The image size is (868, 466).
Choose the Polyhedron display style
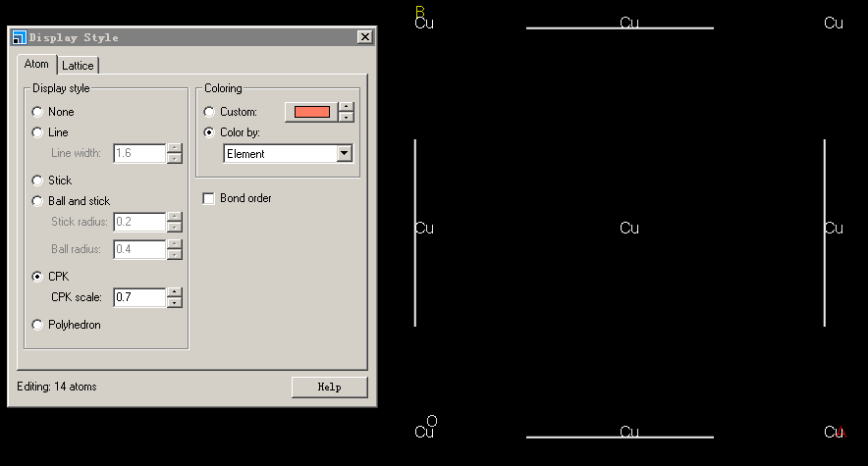[37, 325]
